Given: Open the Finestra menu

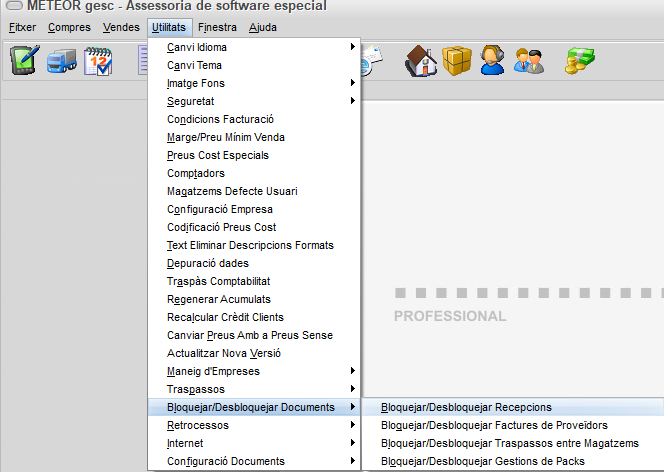Looking at the screenshot, I should [x=217, y=28].
